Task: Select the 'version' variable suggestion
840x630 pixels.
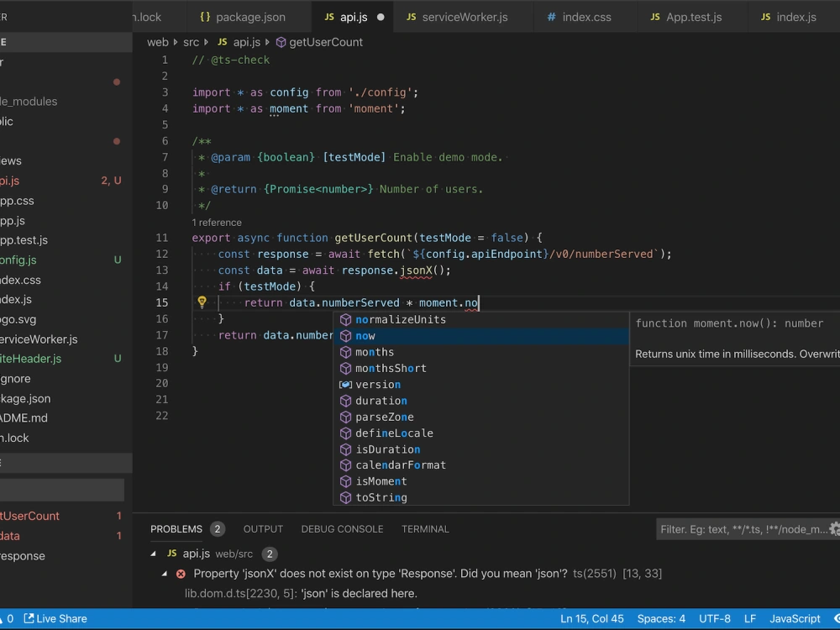Action: click(x=480, y=385)
